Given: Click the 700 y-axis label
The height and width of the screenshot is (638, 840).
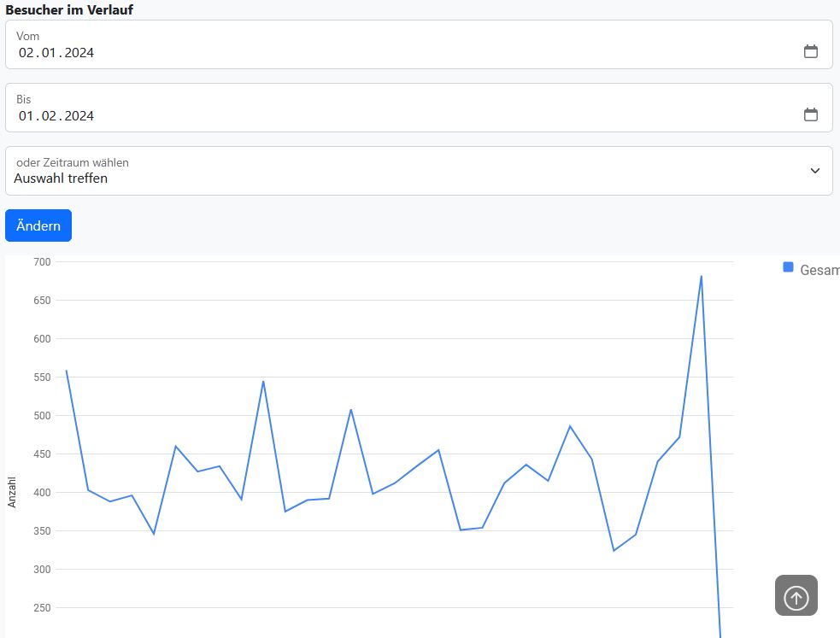Looking at the screenshot, I should point(42,261).
